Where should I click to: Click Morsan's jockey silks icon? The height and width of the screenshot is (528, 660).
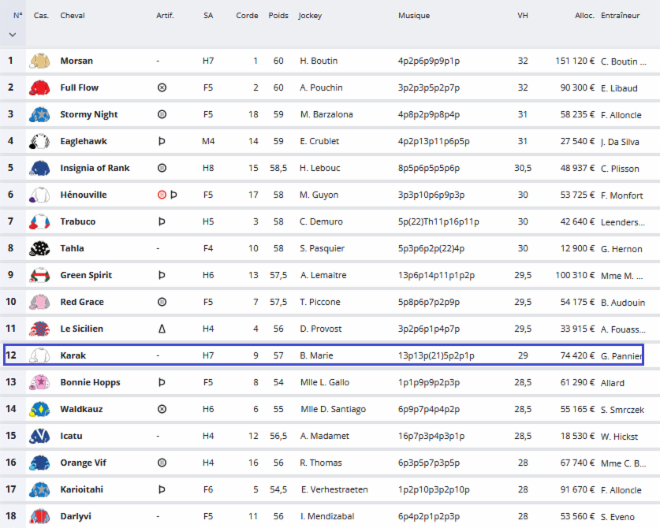(40, 61)
